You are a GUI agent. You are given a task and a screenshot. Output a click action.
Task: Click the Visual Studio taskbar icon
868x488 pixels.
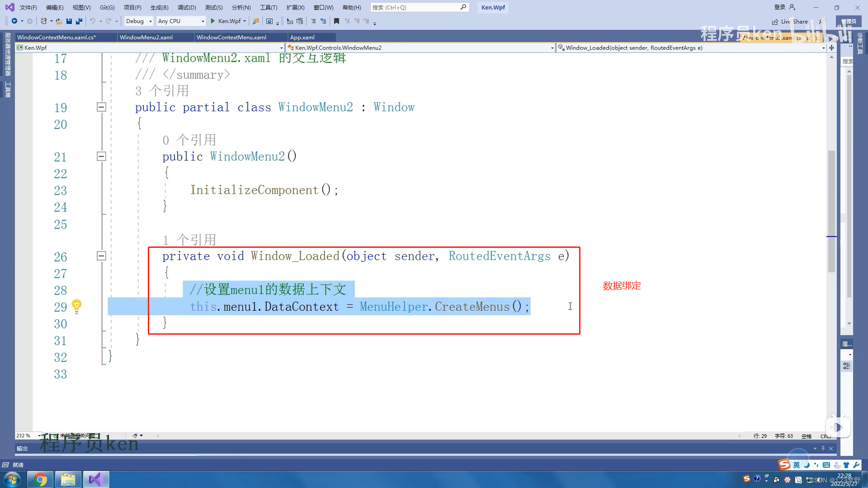(x=95, y=479)
